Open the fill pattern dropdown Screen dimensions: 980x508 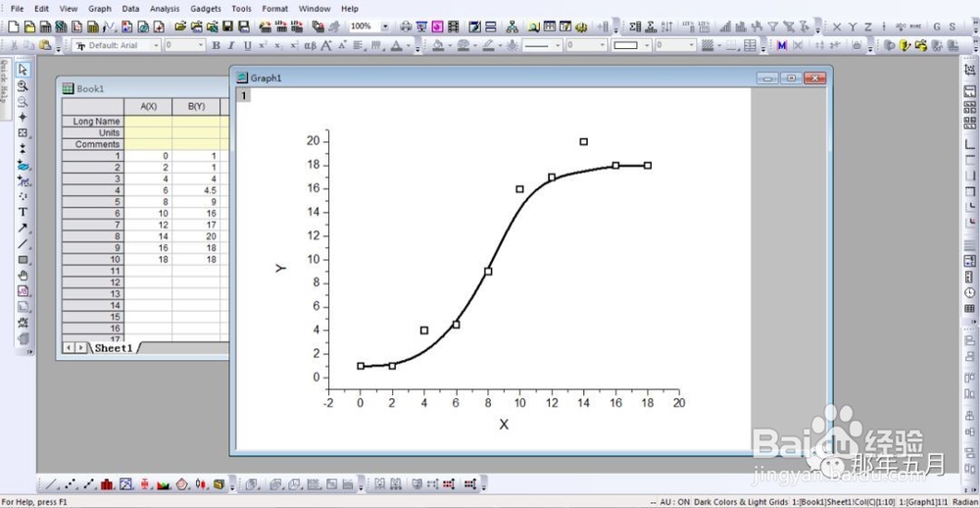pyautogui.click(x=718, y=46)
